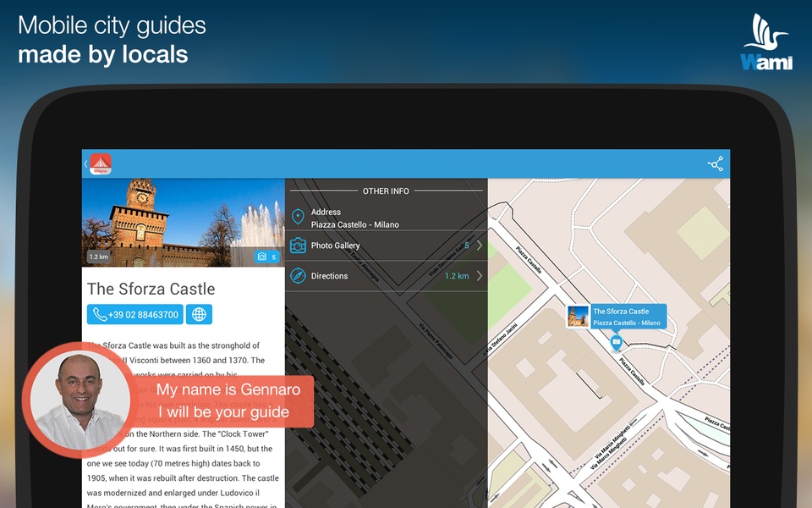Go back using the header back arrow

pos(85,164)
